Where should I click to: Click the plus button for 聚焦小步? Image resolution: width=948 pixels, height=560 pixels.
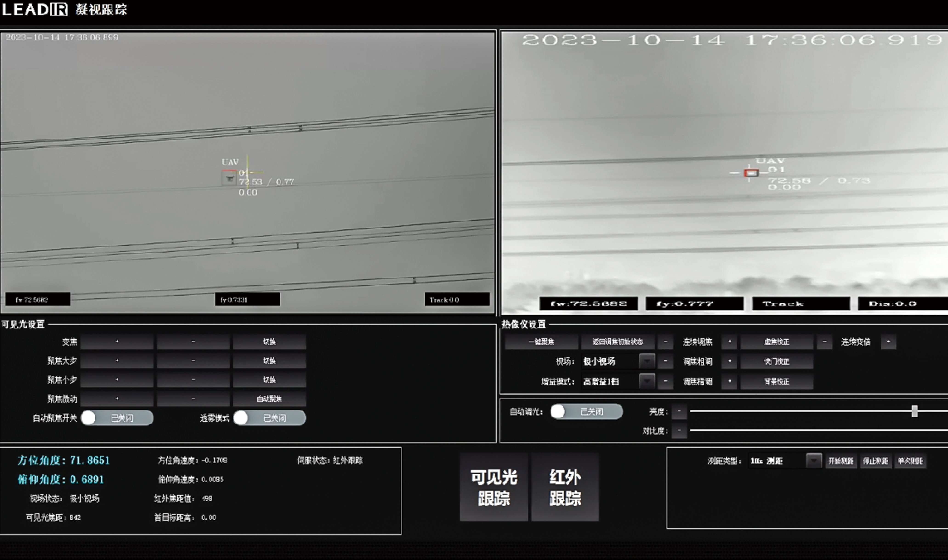tap(117, 380)
